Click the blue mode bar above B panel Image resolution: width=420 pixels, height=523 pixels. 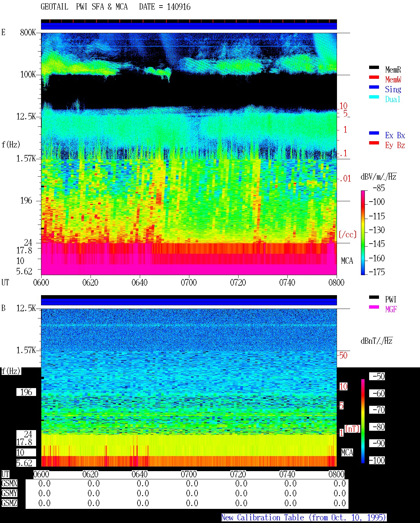(189, 302)
